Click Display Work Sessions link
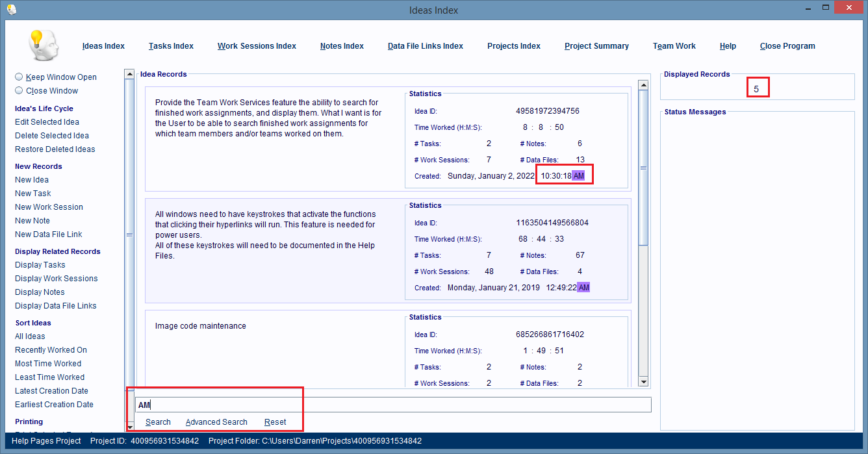 point(57,279)
